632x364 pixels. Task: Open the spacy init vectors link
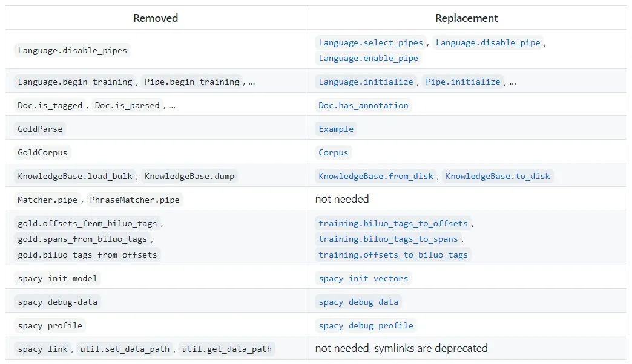(363, 278)
